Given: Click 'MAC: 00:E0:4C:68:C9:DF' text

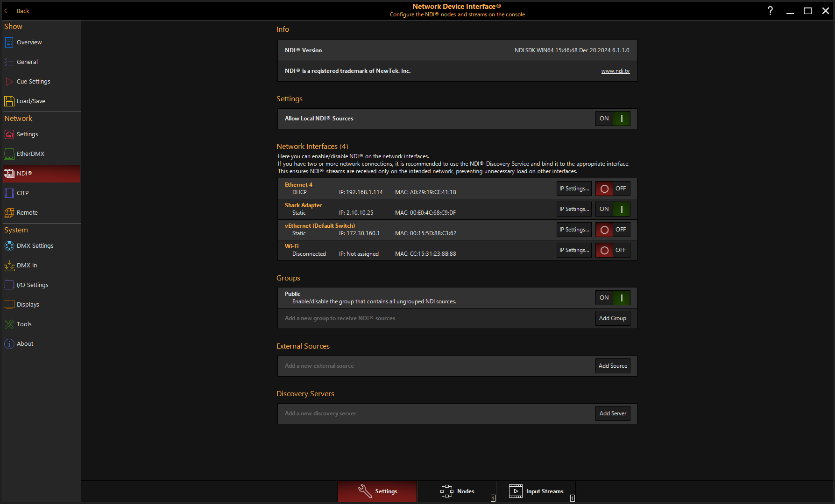Looking at the screenshot, I should [425, 213].
